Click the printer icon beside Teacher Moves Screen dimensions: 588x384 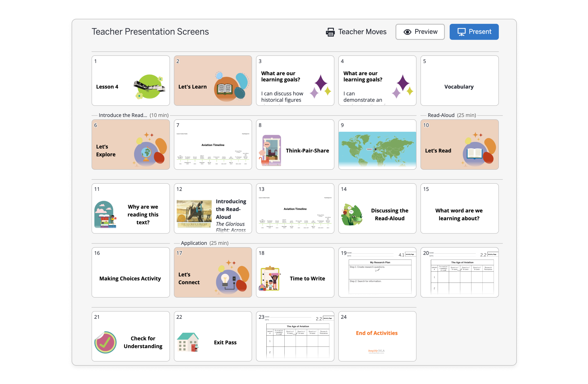click(x=330, y=32)
